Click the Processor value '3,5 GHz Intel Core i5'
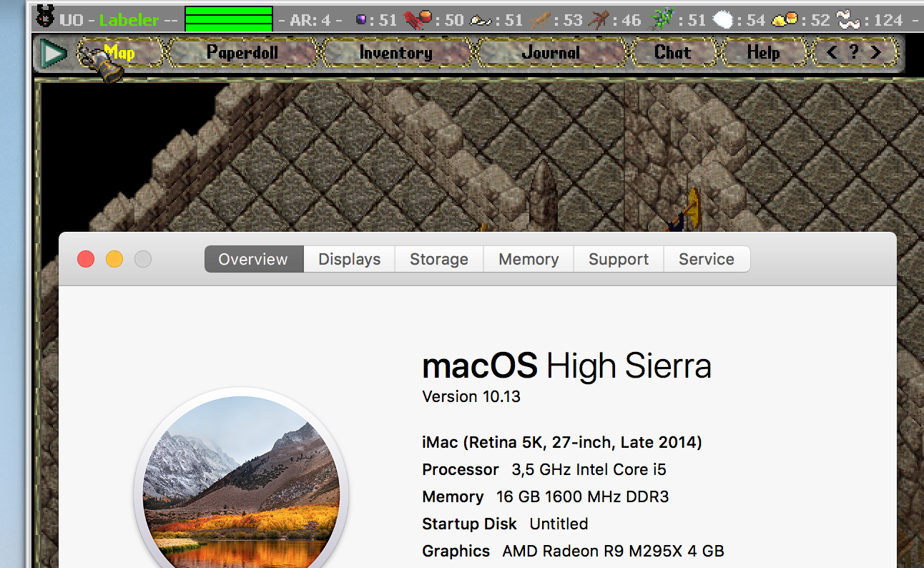The image size is (924, 568). coord(589,469)
